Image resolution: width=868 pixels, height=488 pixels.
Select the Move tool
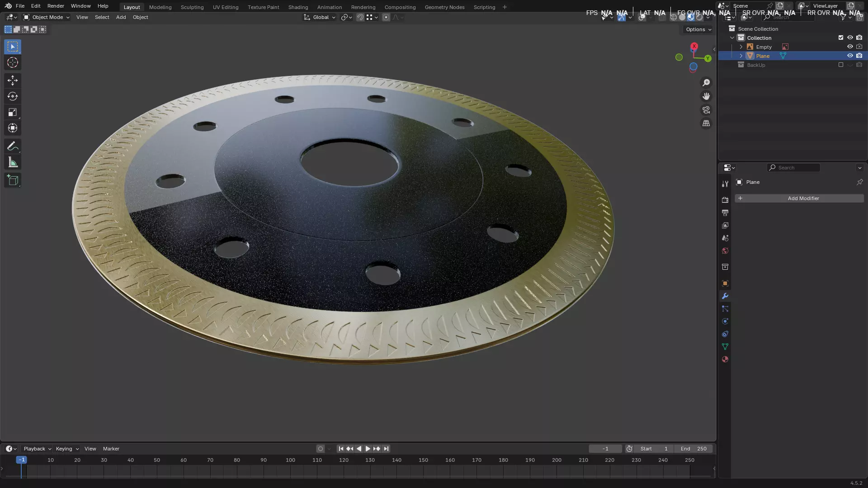point(13,80)
